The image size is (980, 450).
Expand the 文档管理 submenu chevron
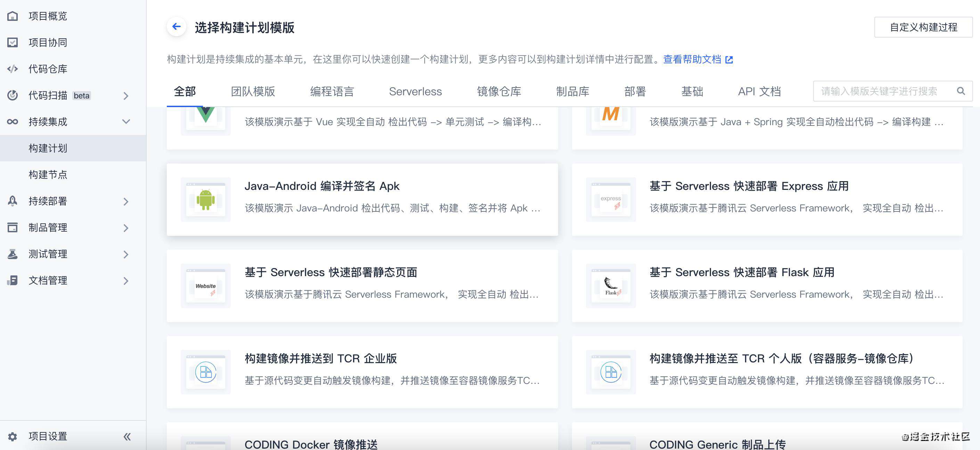[126, 281]
